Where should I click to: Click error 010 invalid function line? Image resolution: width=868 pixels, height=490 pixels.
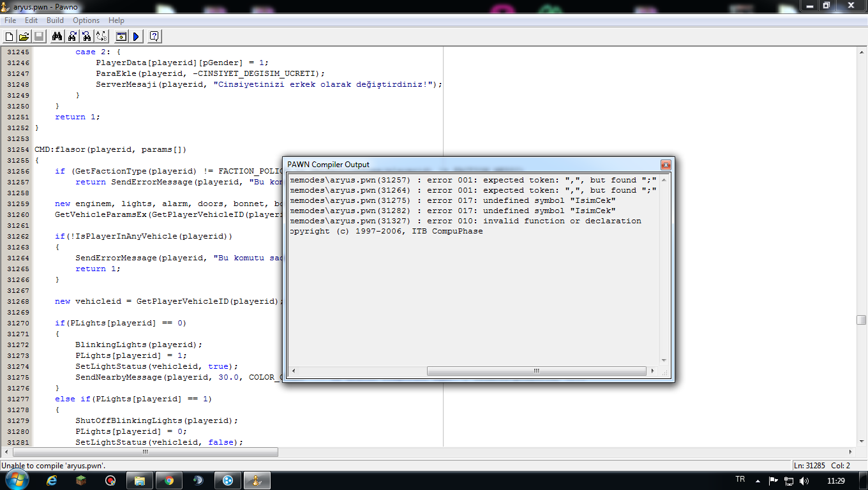click(465, 221)
